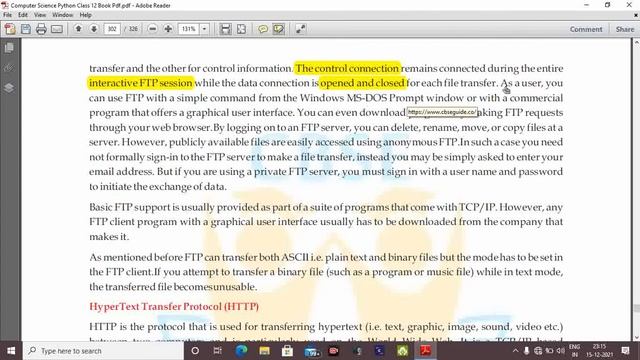Show the page thumbnails panel
Viewport: 640px width, 360px height.
pyautogui.click(x=9, y=48)
